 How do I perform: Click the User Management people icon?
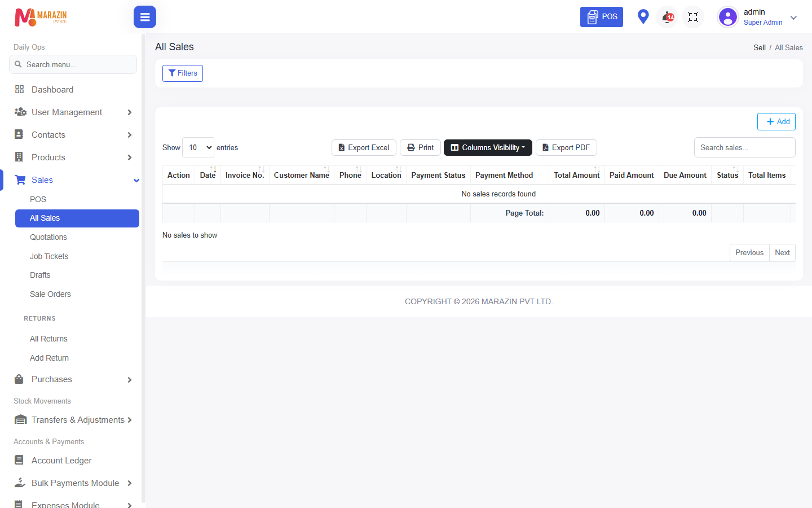pos(20,112)
